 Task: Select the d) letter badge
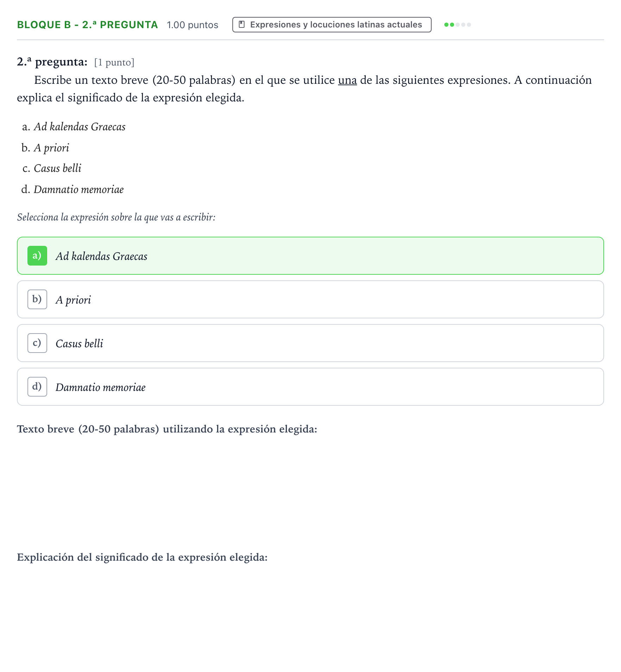coord(37,387)
